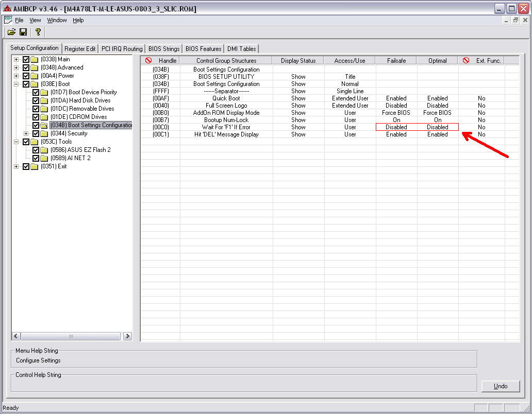This screenshot has height=414, width=532.
Task: Click the Optimal column header
Action: (438, 61)
